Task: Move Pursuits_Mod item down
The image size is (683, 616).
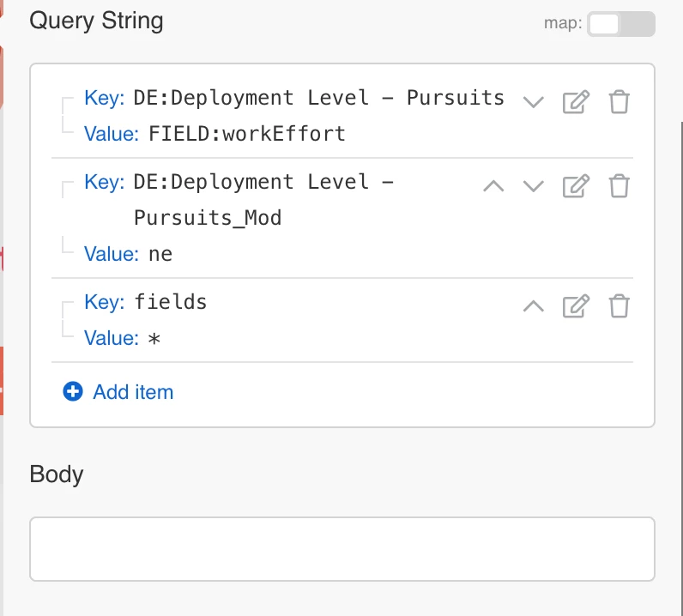Action: [534, 185]
